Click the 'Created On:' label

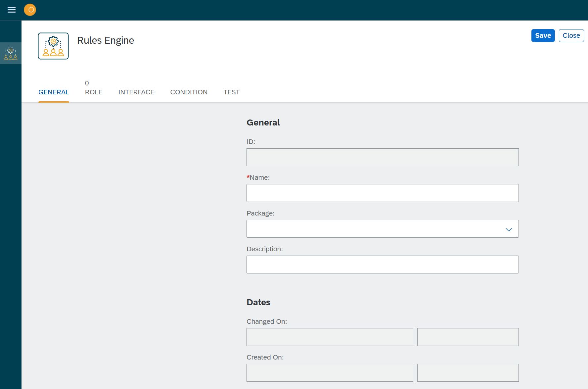[265, 357]
